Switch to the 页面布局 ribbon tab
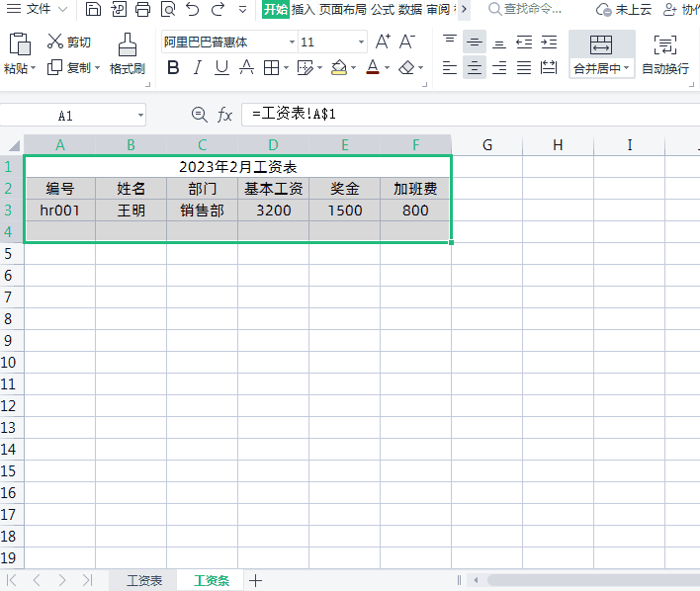 click(342, 9)
